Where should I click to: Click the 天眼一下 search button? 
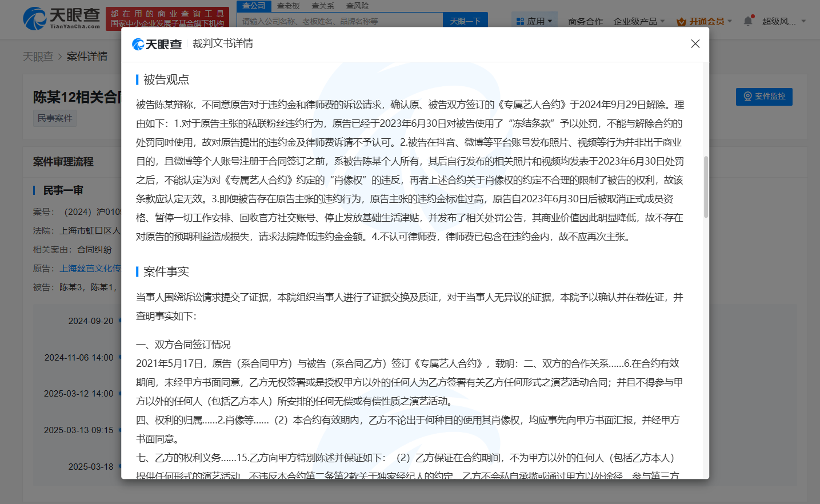click(465, 20)
